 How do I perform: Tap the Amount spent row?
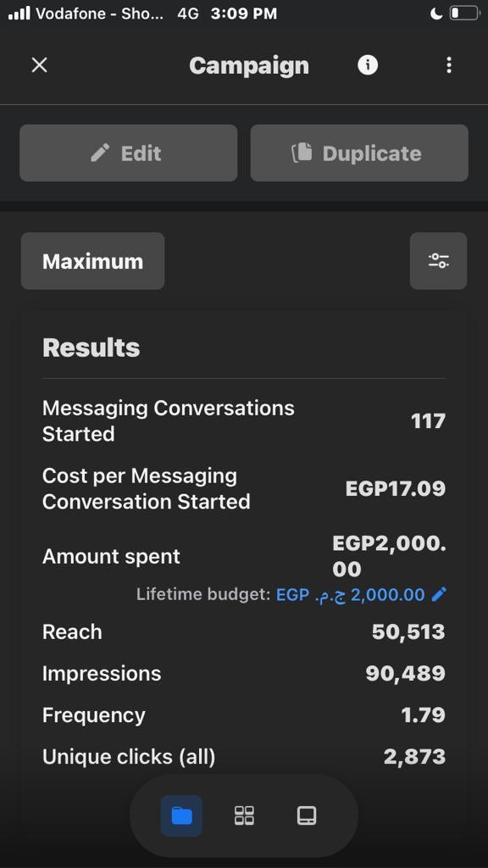tap(244, 556)
